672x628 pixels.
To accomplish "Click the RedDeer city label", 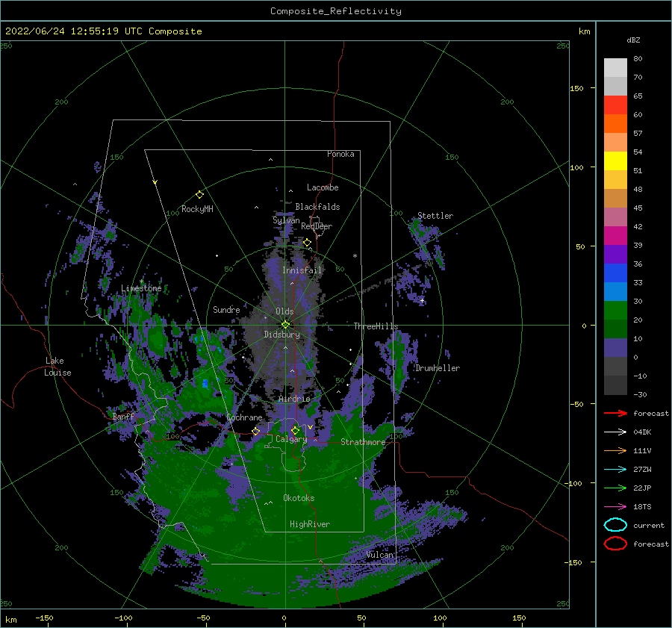I will [317, 226].
